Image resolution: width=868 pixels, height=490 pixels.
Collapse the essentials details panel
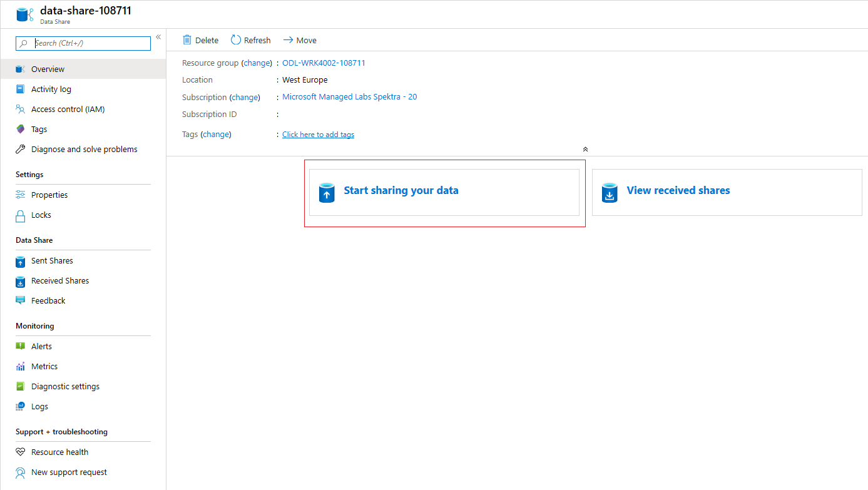coord(585,149)
